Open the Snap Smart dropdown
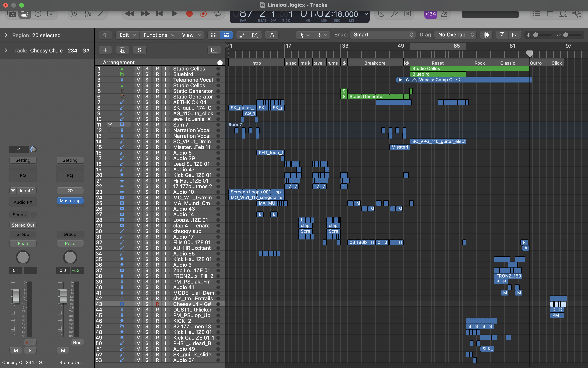 (x=383, y=35)
